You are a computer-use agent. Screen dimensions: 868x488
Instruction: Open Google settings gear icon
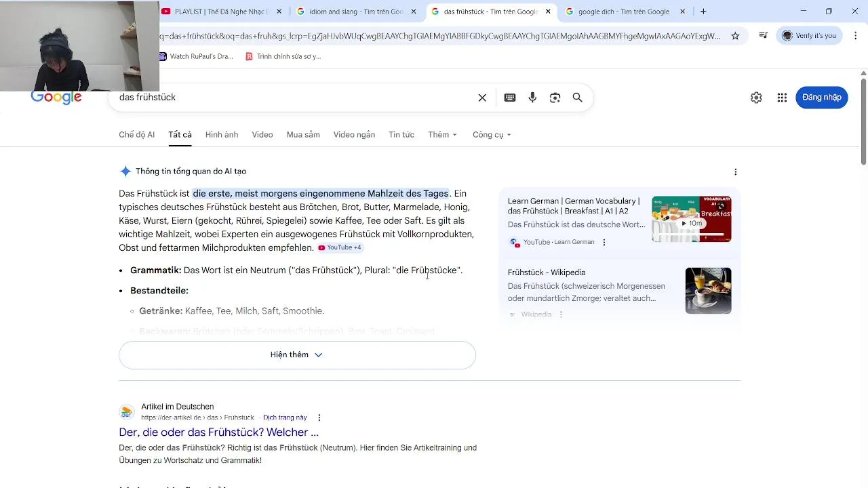tap(756, 98)
